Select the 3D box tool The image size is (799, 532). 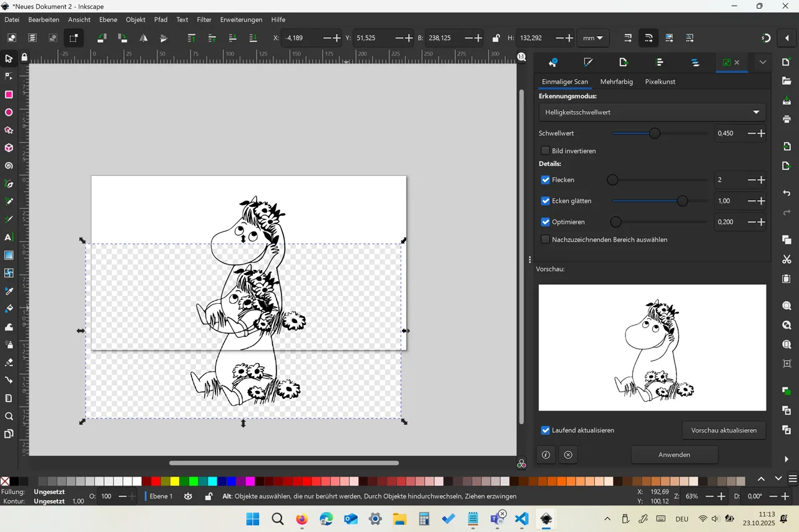(9, 148)
